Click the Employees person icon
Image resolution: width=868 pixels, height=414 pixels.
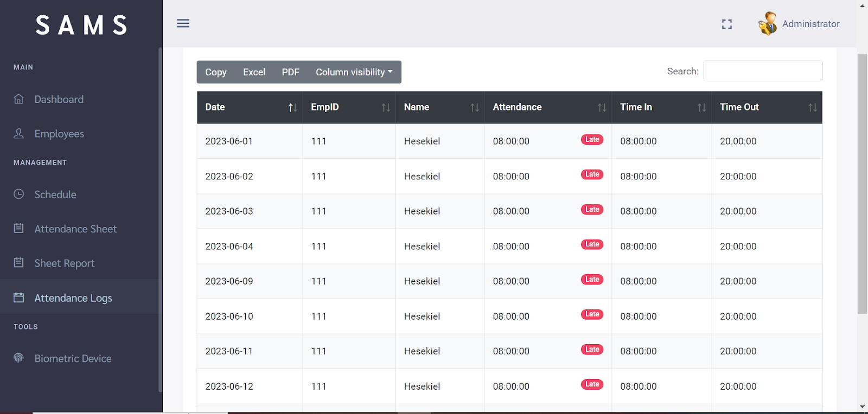coord(18,133)
